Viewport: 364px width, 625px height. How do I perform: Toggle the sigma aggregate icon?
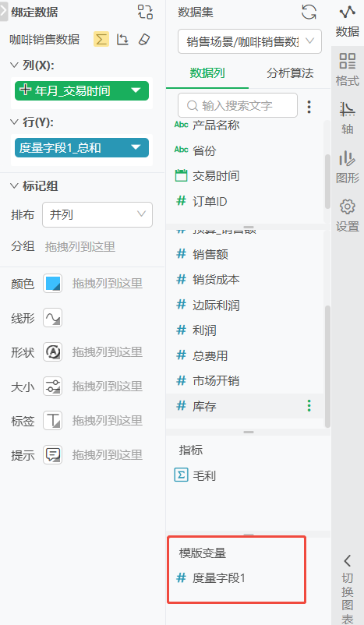tap(101, 39)
